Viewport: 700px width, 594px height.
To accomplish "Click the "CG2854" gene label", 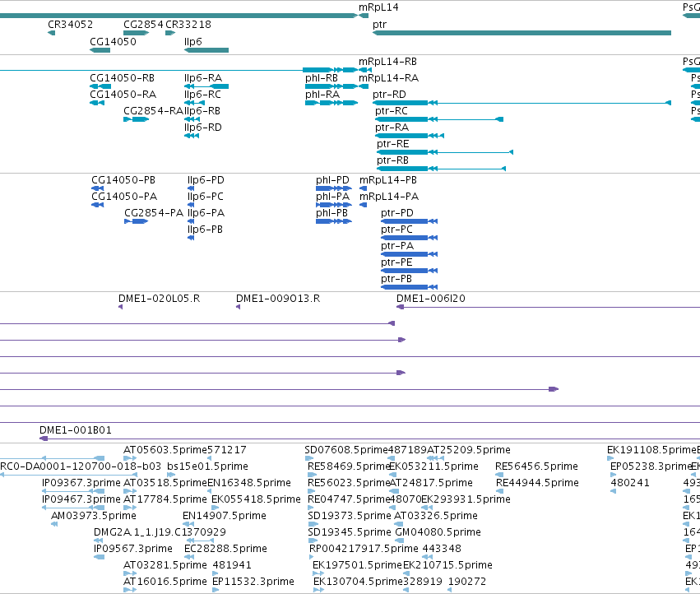I will click(143, 24).
